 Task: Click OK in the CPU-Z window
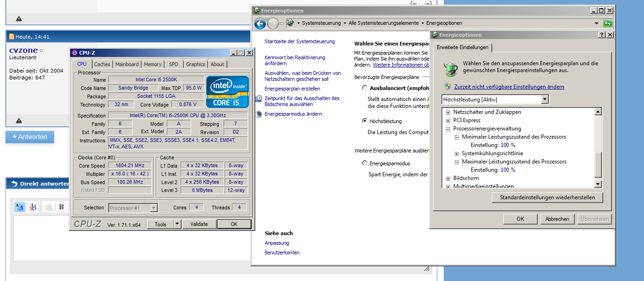point(234,224)
